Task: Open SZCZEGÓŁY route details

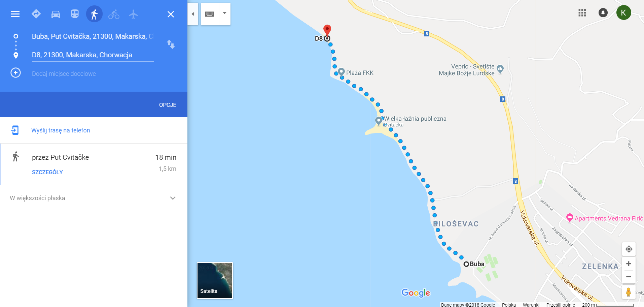Action: [x=47, y=172]
